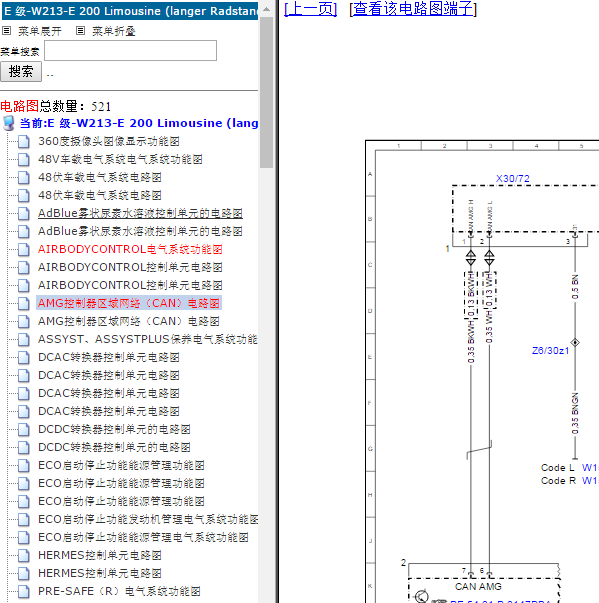The height and width of the screenshot is (603, 599).
Task: Click the menu panel's vertical scrollbar thumb
Action: click(x=266, y=92)
